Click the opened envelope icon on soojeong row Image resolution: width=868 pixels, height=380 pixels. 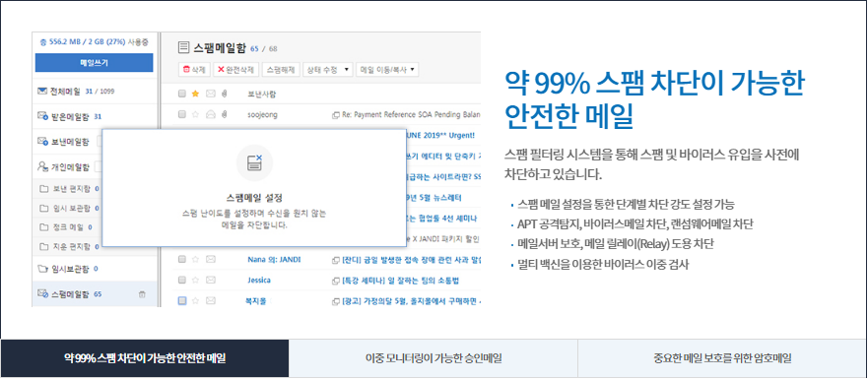(x=211, y=114)
